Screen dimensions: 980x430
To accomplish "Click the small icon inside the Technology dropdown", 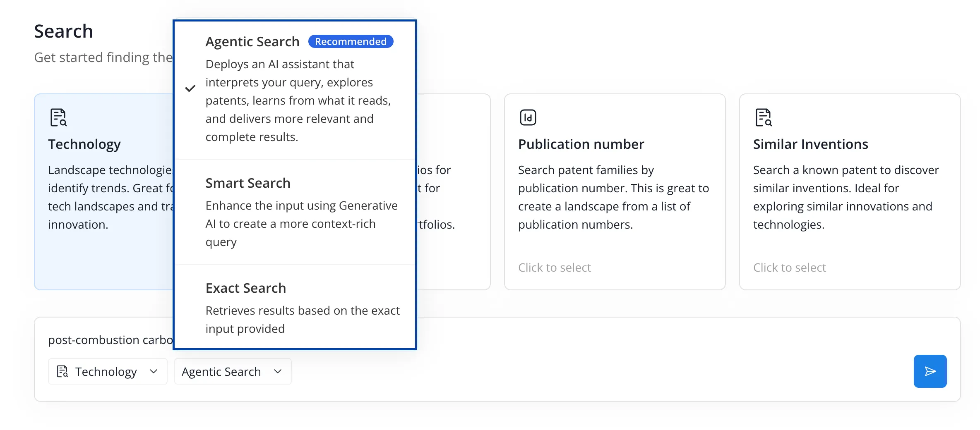I will pos(62,371).
